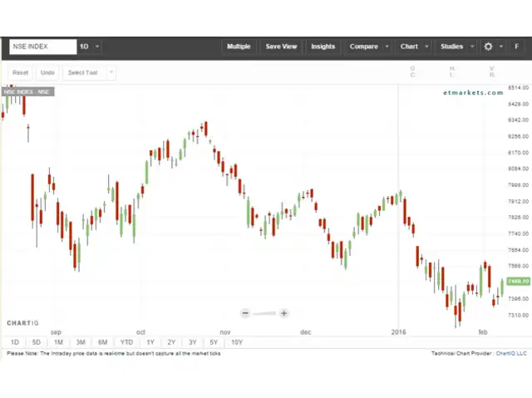
Task: Reset the chart with Reset button
Action: [x=20, y=72]
